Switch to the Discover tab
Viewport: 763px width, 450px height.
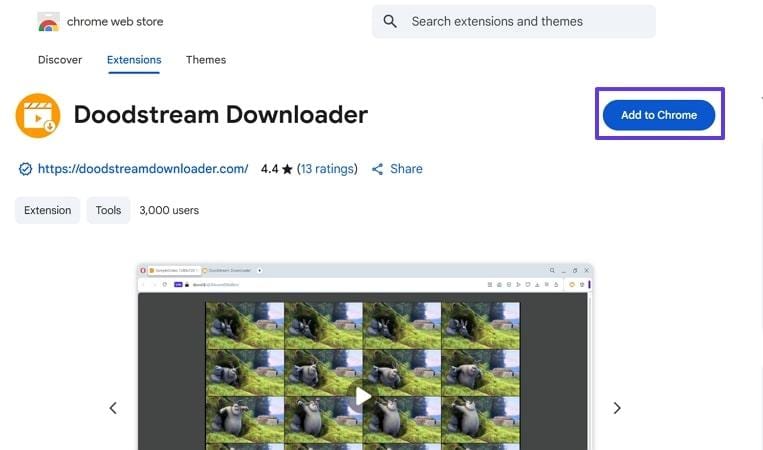(x=60, y=60)
